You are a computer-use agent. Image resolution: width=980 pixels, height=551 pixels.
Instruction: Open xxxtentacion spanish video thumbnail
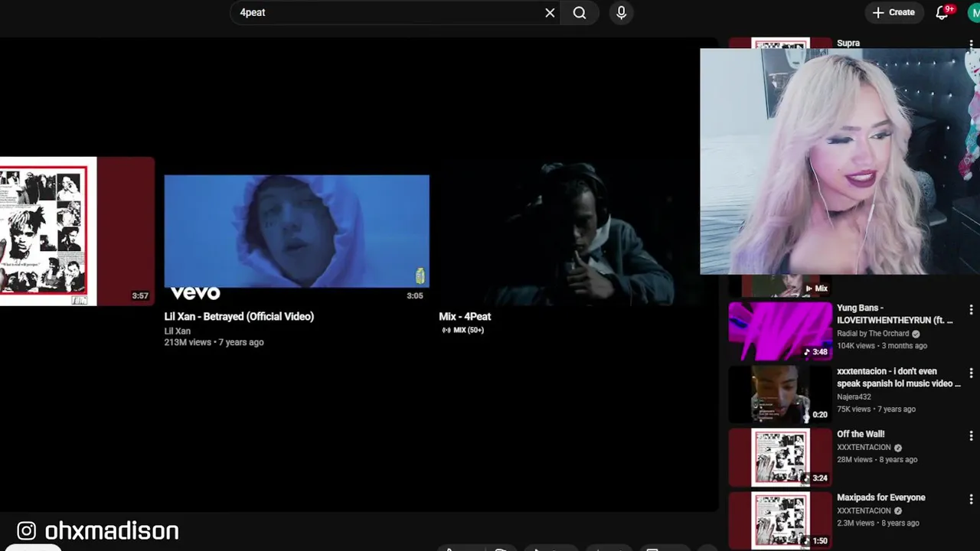point(779,394)
